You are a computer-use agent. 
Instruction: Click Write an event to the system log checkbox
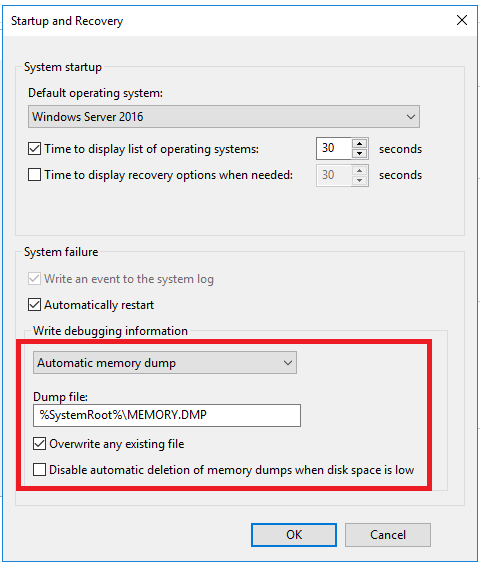pos(35,279)
